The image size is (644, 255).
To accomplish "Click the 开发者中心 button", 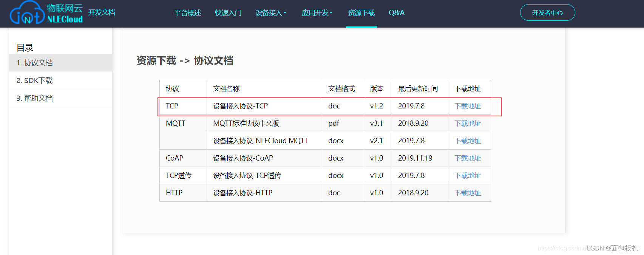I will (547, 12).
